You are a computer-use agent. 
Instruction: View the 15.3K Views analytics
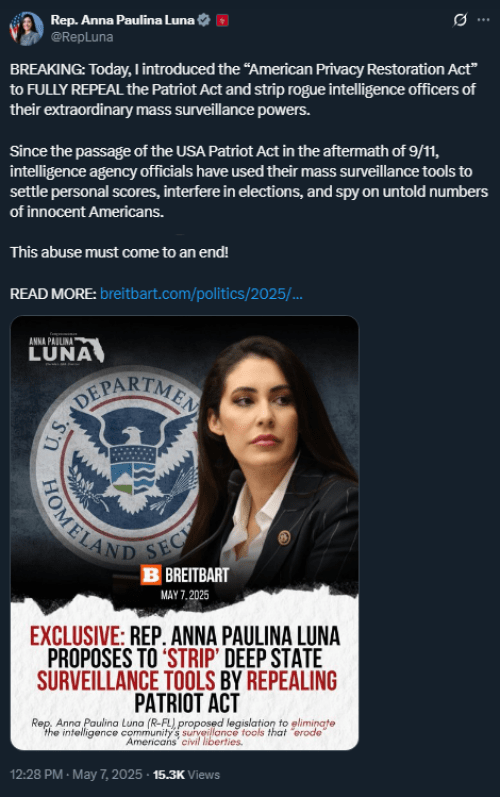pos(186,774)
